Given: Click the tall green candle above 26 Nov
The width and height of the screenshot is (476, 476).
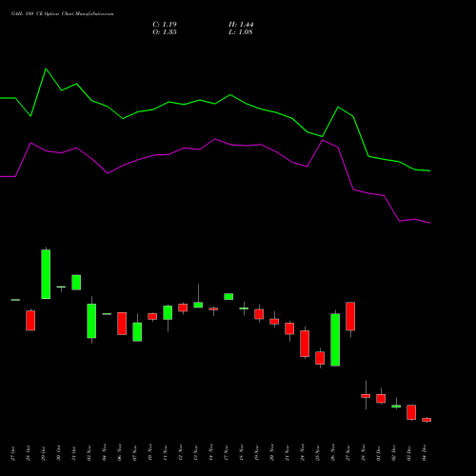Looking at the screenshot, I should pyautogui.click(x=335, y=340).
